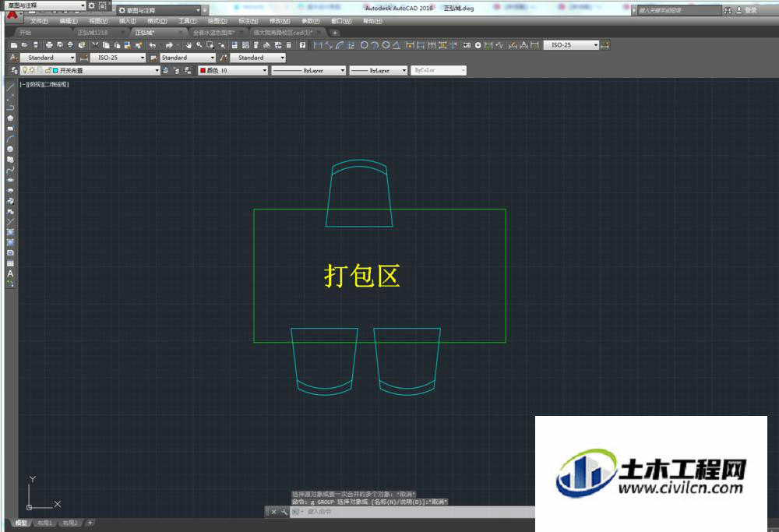Image resolution: width=779 pixels, height=532 pixels.
Task: Close the command line with X button
Action: click(273, 512)
